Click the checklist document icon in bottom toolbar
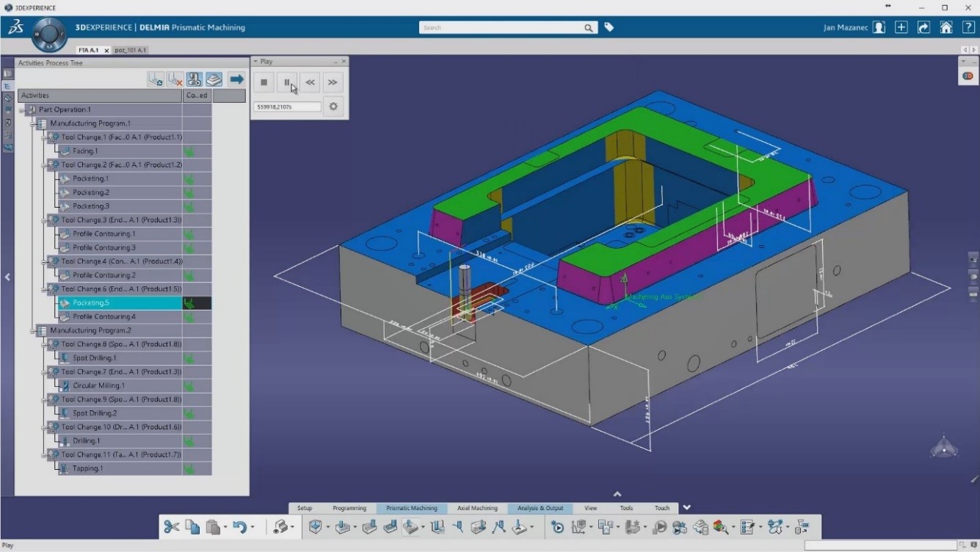The width and height of the screenshot is (980, 552). [747, 526]
